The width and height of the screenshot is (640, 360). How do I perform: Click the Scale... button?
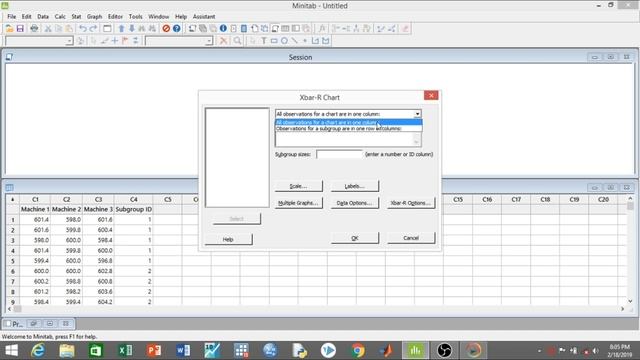298,186
